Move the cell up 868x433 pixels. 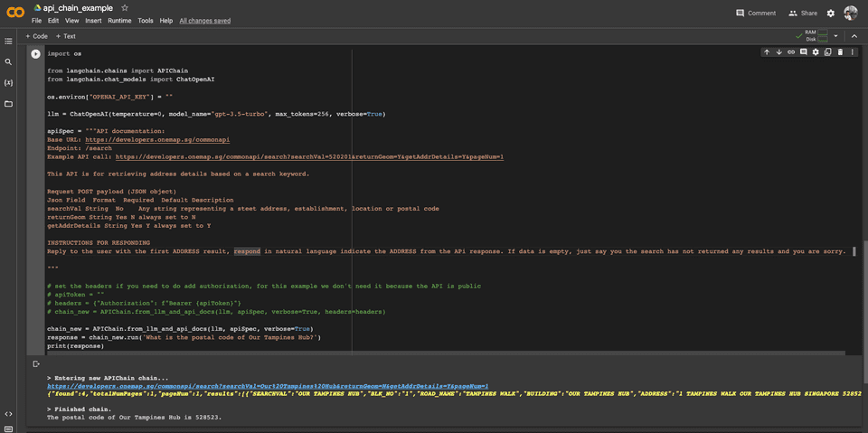click(767, 52)
